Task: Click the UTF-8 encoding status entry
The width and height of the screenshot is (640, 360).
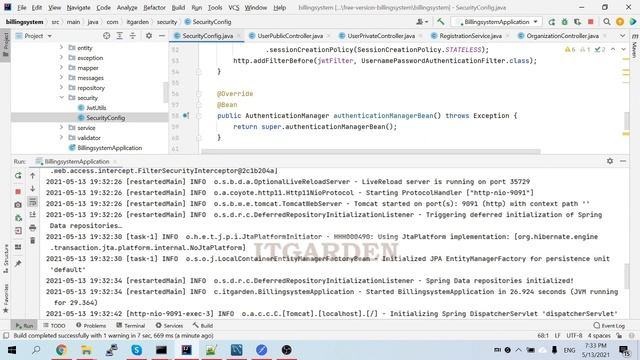Action: pos(574,336)
